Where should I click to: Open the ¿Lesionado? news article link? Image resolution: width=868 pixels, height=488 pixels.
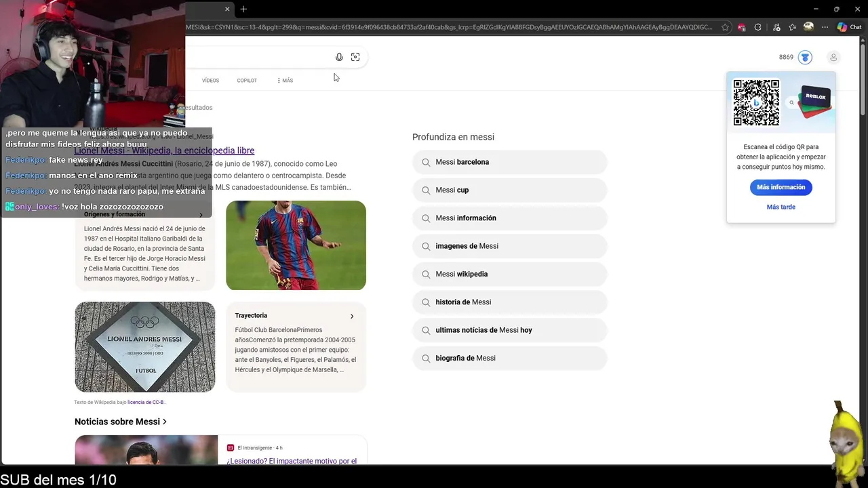pos(292,461)
